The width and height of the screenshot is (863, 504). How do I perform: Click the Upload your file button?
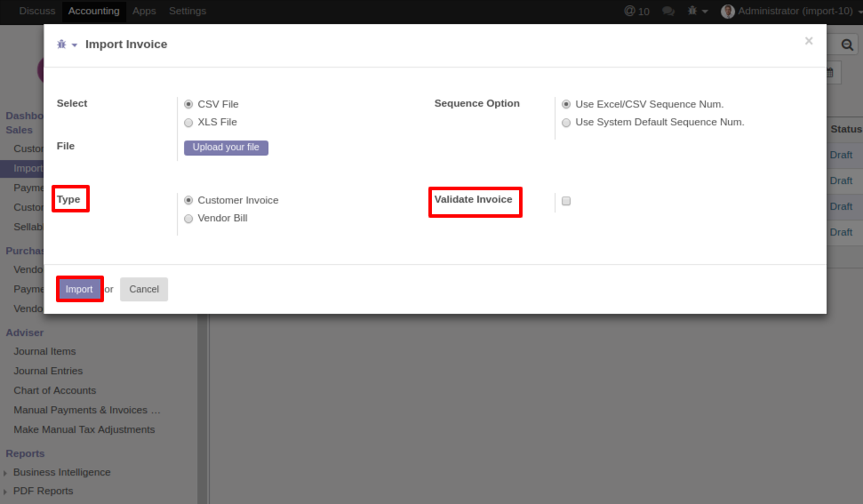[226, 148]
